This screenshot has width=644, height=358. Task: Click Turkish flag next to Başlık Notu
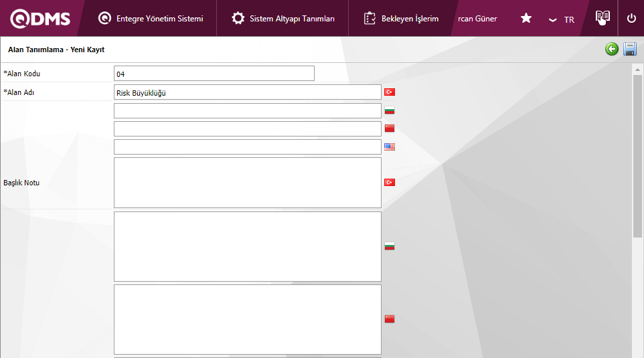pyautogui.click(x=389, y=182)
